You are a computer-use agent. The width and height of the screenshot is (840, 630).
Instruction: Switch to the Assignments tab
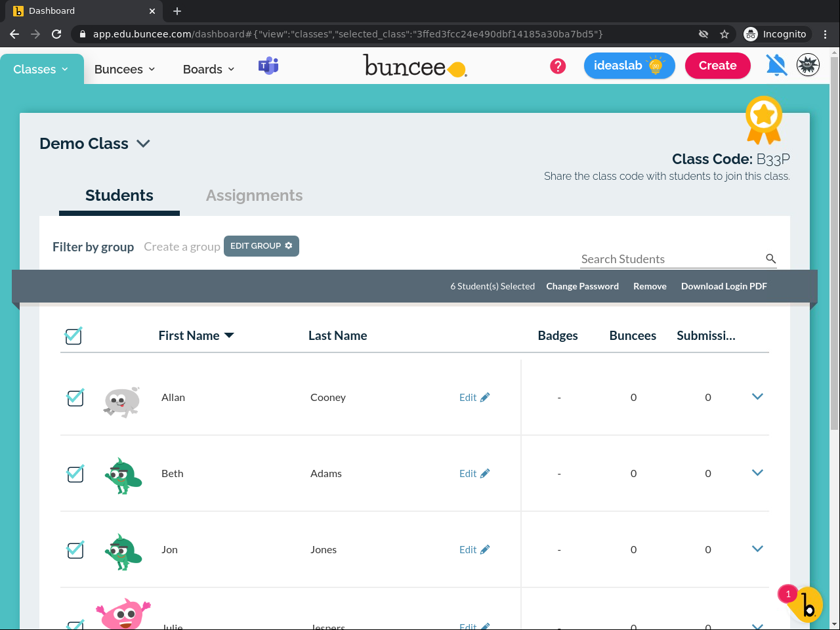[255, 196]
